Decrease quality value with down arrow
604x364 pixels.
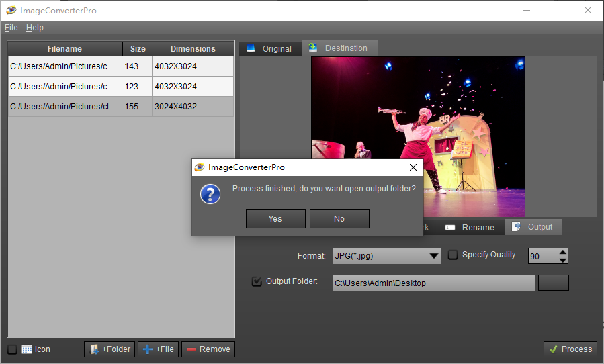coord(563,260)
